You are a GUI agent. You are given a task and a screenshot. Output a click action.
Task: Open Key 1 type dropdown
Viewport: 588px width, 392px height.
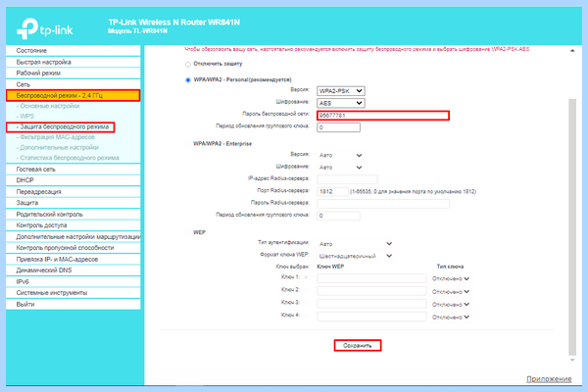pos(451,278)
